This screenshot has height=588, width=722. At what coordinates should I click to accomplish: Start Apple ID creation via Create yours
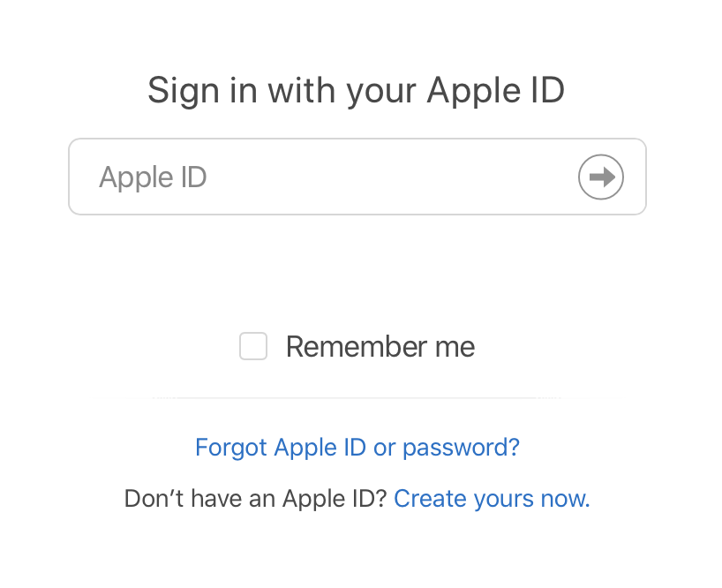click(x=492, y=499)
